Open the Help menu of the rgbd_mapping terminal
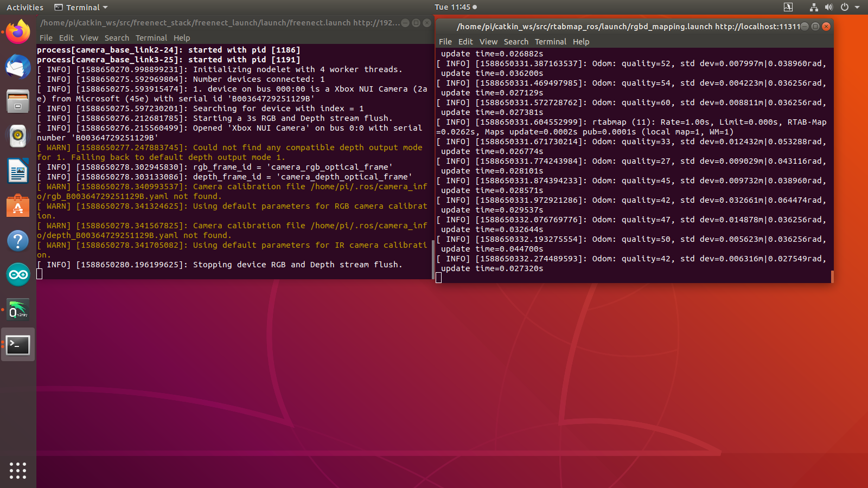The image size is (868, 488). (x=580, y=42)
